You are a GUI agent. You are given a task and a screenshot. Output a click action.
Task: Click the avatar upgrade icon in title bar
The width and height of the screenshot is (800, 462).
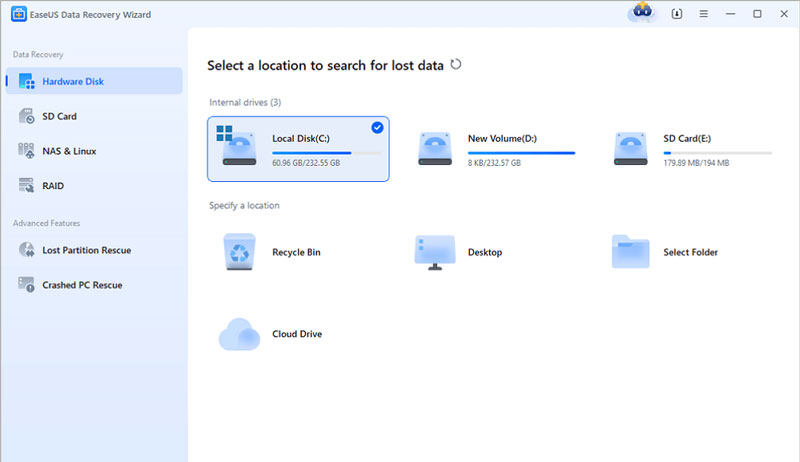(641, 13)
